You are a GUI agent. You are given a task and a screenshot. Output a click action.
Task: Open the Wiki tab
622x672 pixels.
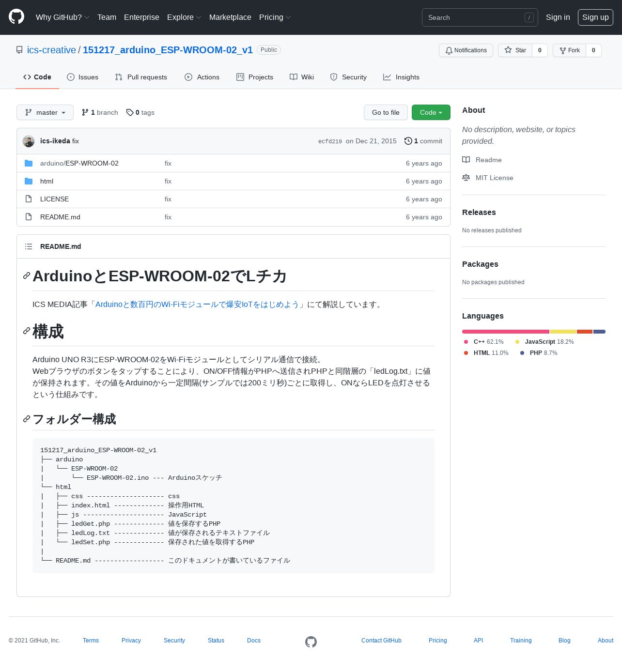click(x=302, y=77)
